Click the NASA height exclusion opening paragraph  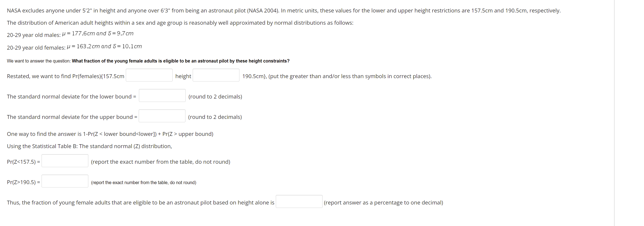284,10
